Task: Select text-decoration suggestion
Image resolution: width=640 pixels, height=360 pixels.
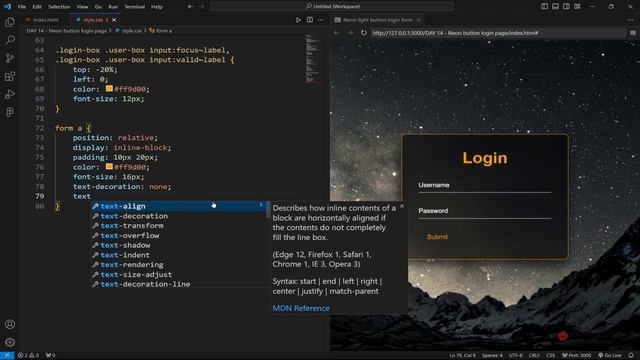Action: click(x=178, y=216)
